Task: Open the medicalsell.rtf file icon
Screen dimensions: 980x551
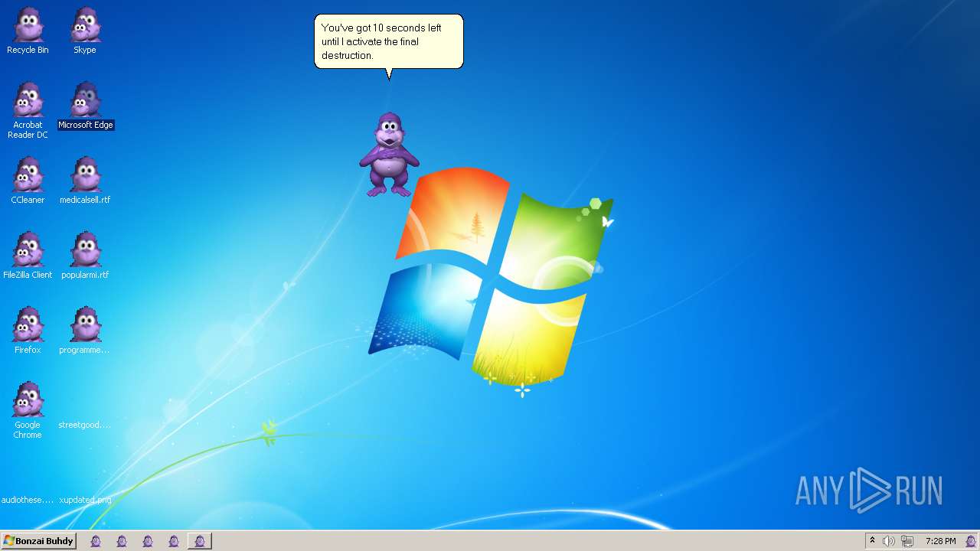Action: tap(85, 181)
